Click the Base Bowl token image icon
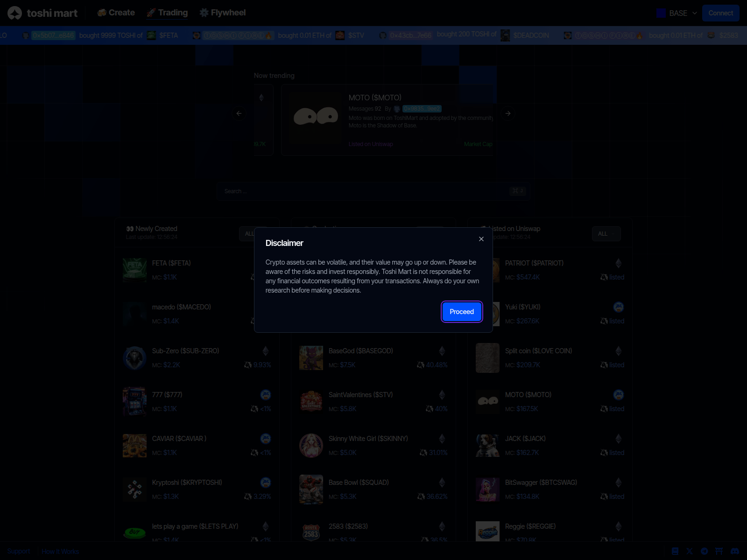The width and height of the screenshot is (747, 560). click(x=311, y=490)
